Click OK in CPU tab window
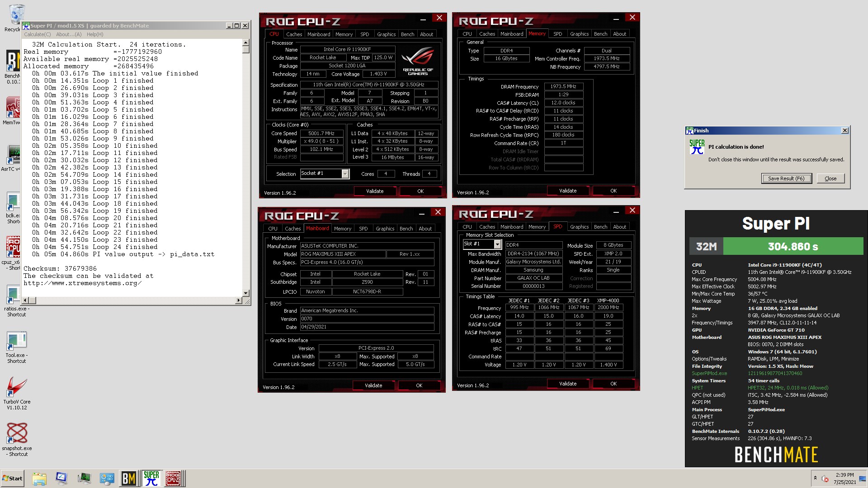This screenshot has height=488, width=868. tap(420, 191)
